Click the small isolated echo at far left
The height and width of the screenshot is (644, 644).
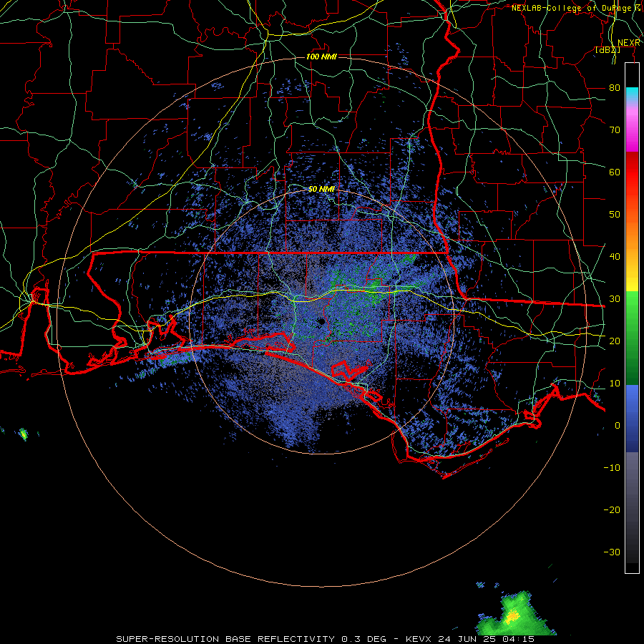pyautogui.click(x=24, y=434)
